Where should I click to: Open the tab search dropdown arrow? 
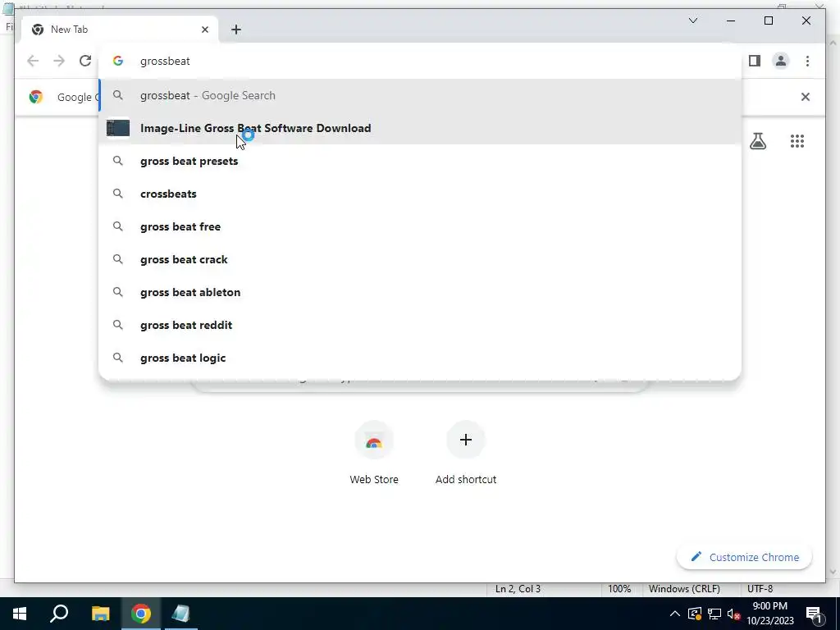692,21
